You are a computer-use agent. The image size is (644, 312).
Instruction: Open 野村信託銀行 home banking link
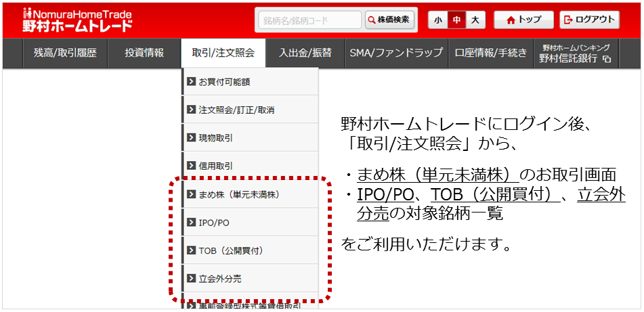pos(576,53)
